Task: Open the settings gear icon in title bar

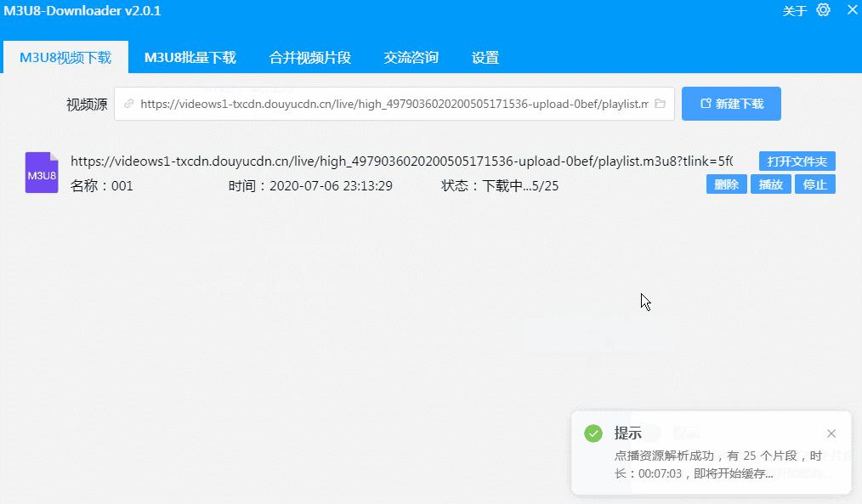Action: [x=823, y=10]
